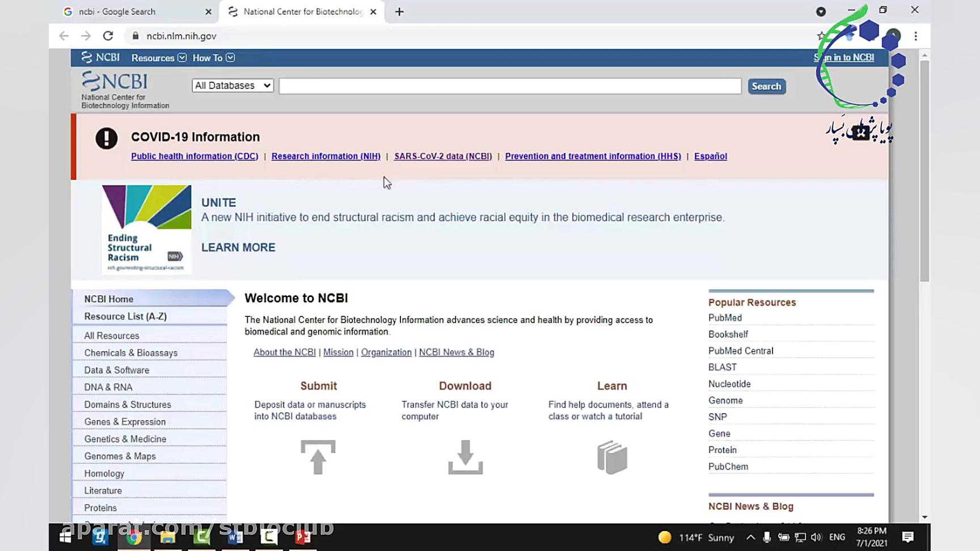
Task: Open PowerPoint from the taskbar
Action: pos(303,536)
